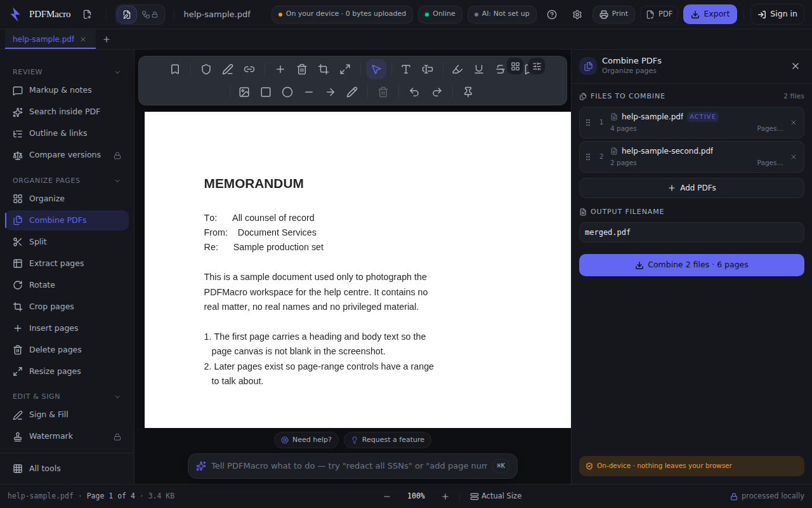Click the grid view toolbar button
This screenshot has width=812, height=508.
click(x=515, y=66)
